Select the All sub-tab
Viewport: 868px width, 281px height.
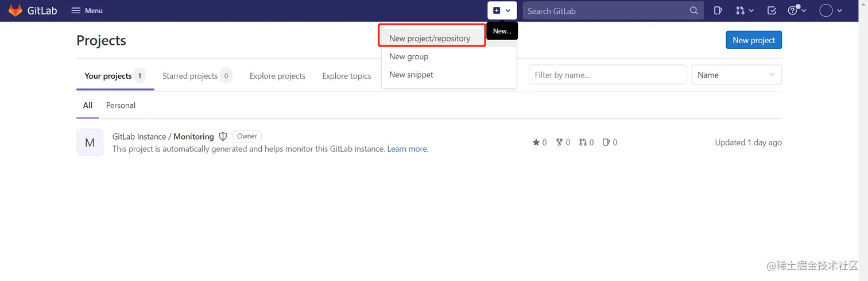[88, 105]
